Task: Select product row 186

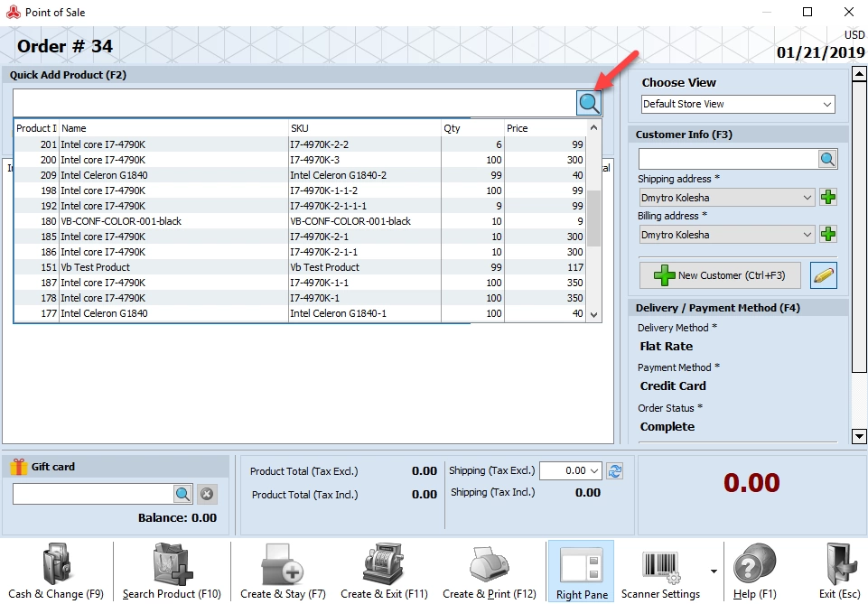Action: (x=300, y=252)
